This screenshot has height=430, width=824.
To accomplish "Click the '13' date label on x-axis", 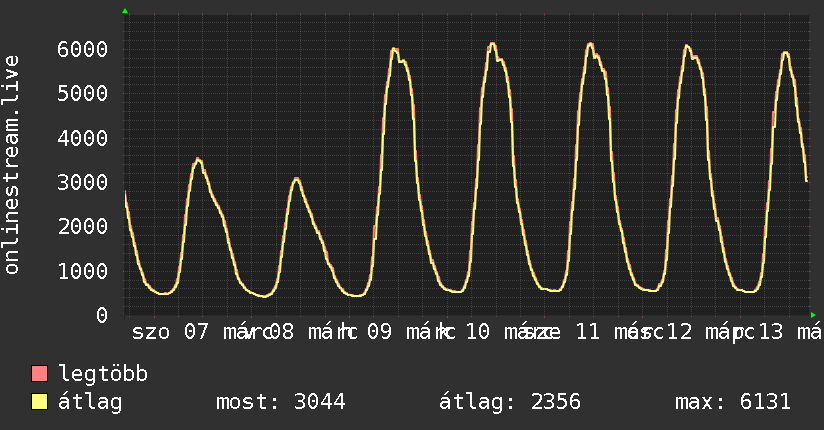I will click(x=770, y=332).
